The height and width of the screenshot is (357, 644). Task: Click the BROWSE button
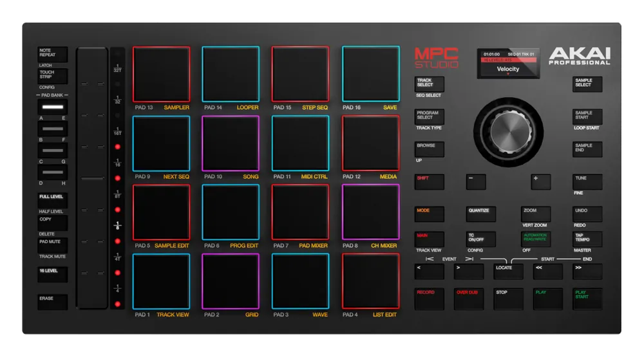[x=429, y=149]
